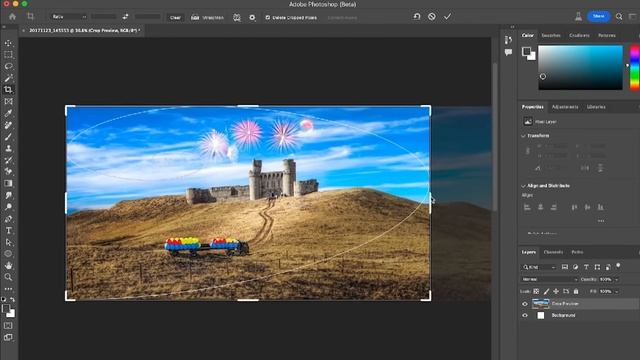640x360 pixels.
Task: Pick a shade in the color field
Action: pos(580,67)
